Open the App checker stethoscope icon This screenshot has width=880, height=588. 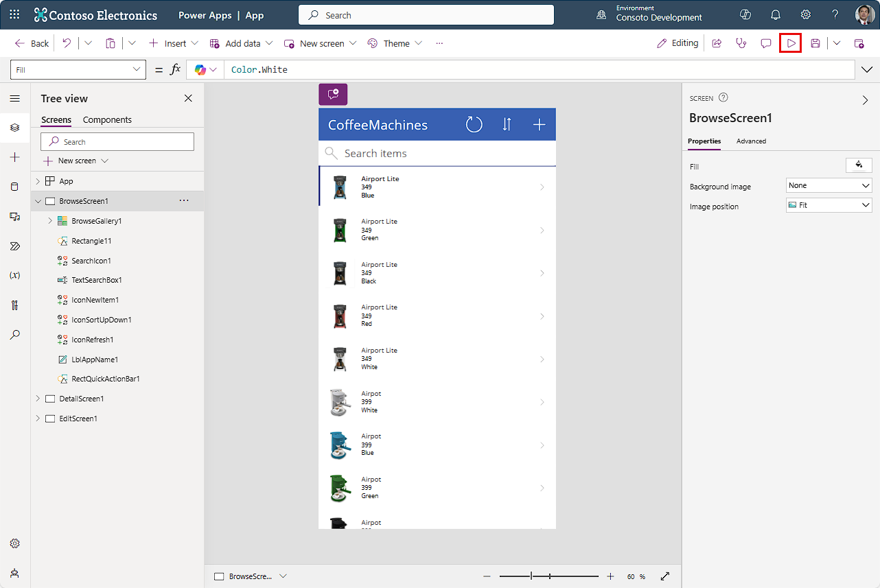[x=741, y=43]
